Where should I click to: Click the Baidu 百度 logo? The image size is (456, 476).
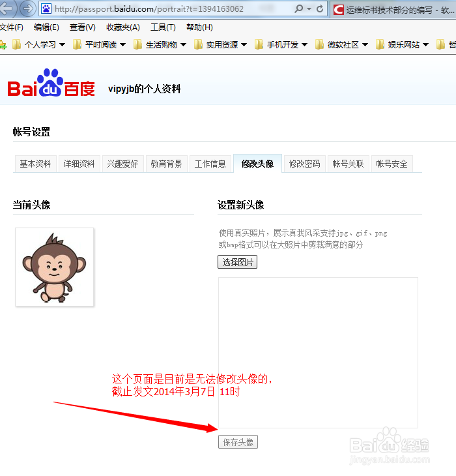[51, 83]
